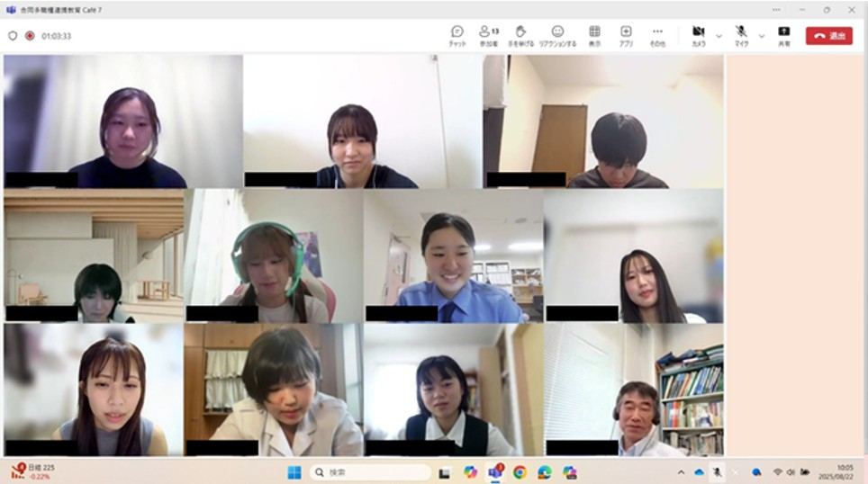The width and height of the screenshot is (868, 484).
Task: Open the チャット (chat) panel
Action: pos(457,35)
